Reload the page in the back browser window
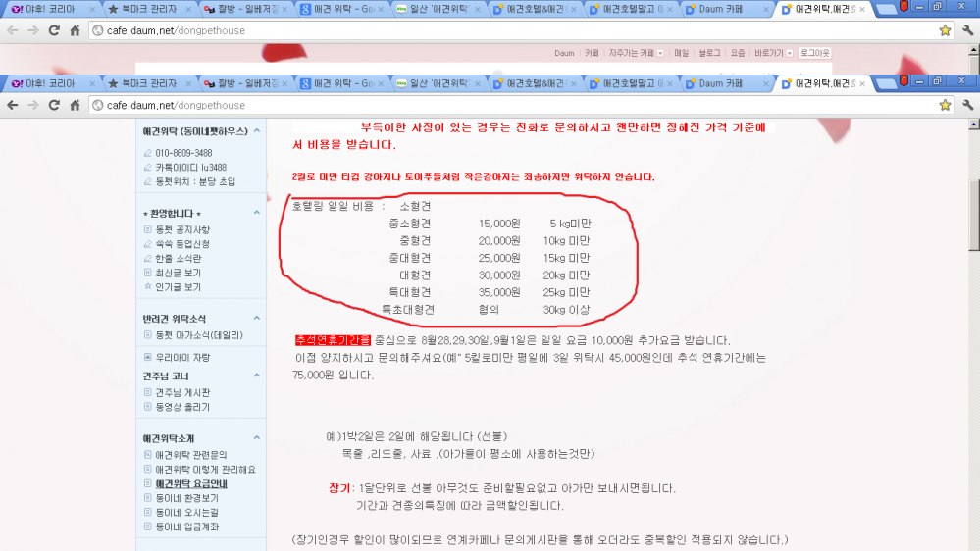This screenshot has height=551, width=980. (54, 30)
